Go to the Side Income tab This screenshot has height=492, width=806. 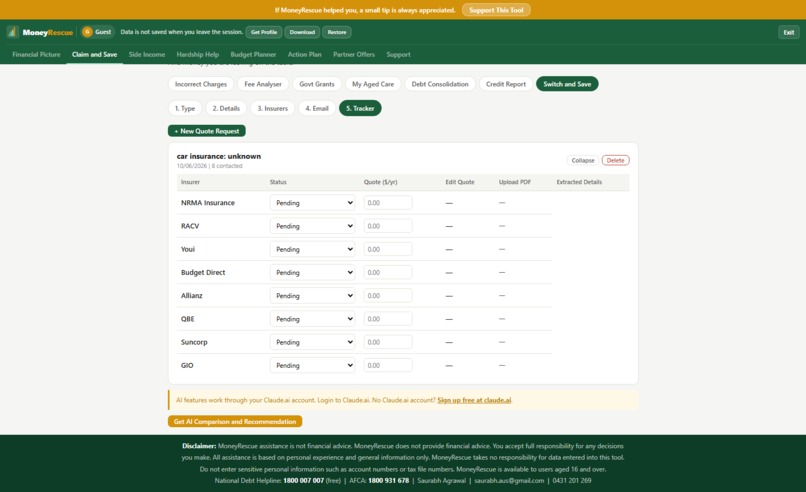(x=147, y=54)
